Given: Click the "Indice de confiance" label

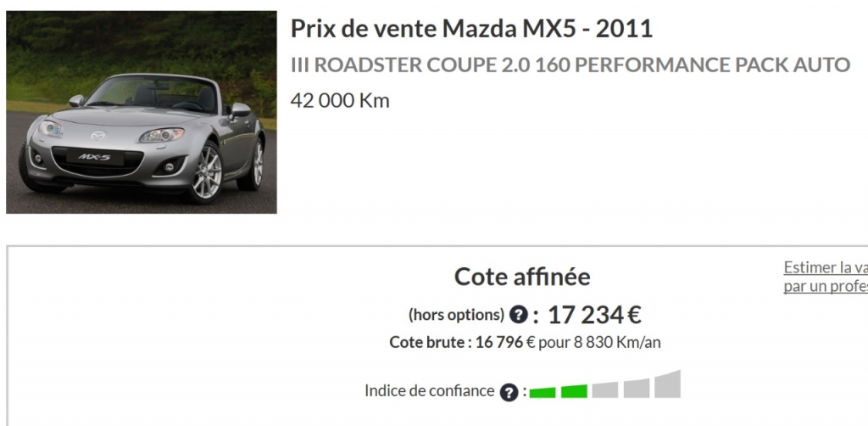Looking at the screenshot, I should click(429, 391).
